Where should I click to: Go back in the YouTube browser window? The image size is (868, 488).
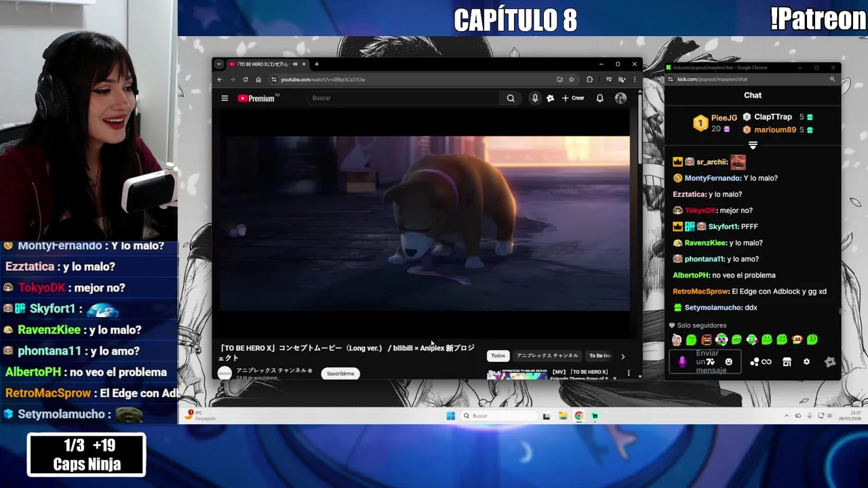pyautogui.click(x=220, y=79)
